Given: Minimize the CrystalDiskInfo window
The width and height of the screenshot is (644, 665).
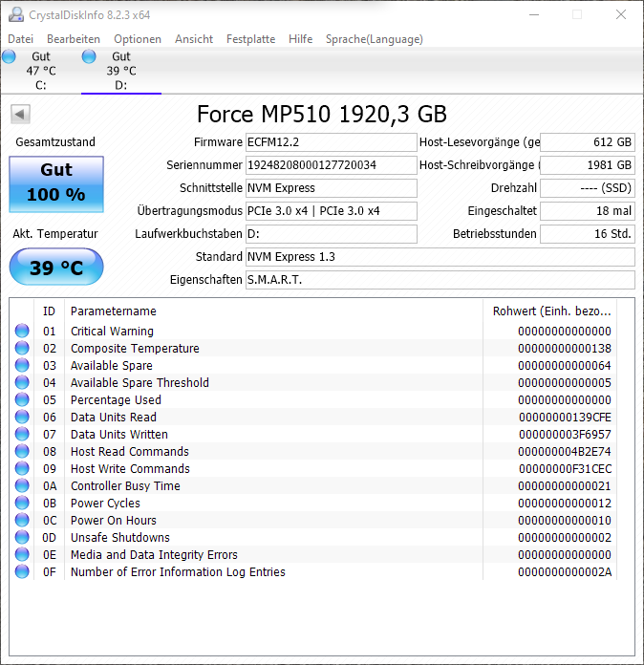Looking at the screenshot, I should click(x=534, y=14).
